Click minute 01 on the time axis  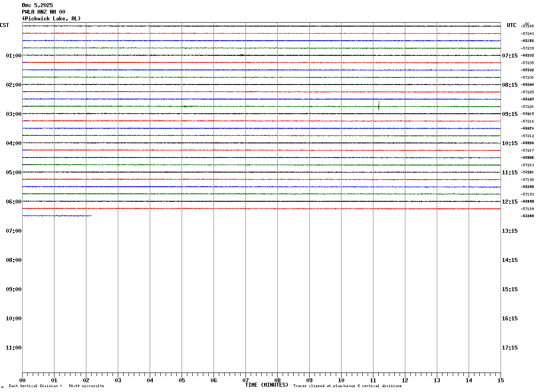pos(54,380)
